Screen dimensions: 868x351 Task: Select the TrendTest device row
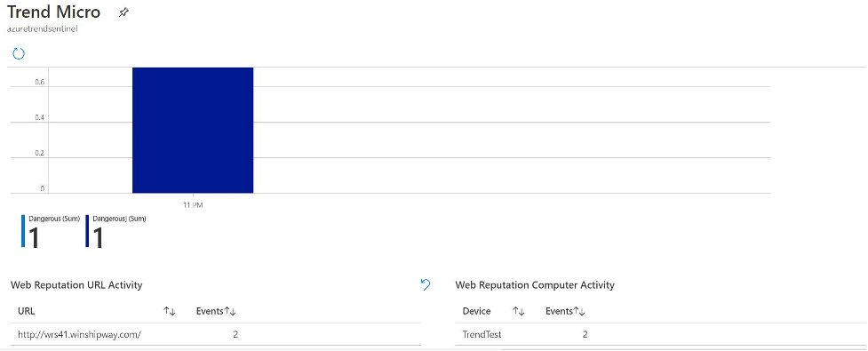[661, 334]
